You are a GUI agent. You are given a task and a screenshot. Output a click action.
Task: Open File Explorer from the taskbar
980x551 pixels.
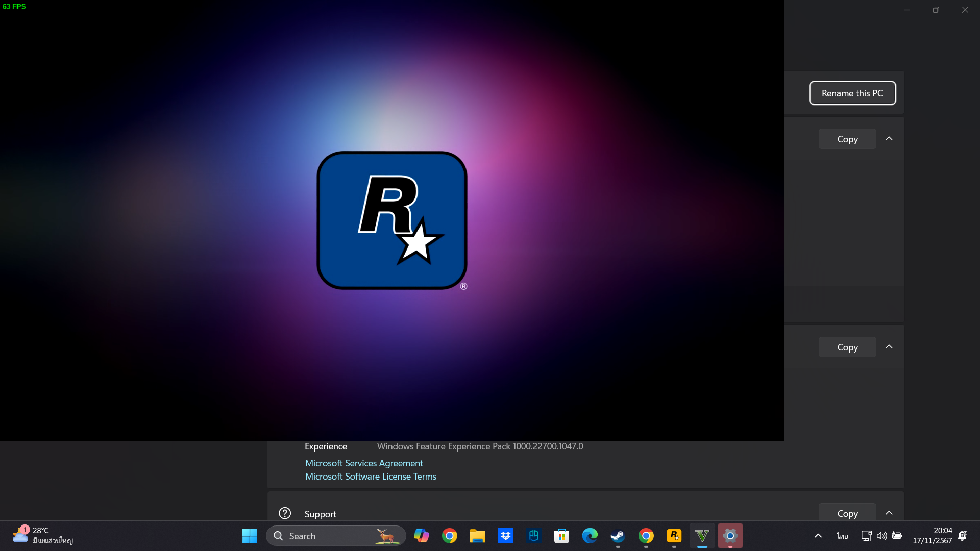(478, 536)
